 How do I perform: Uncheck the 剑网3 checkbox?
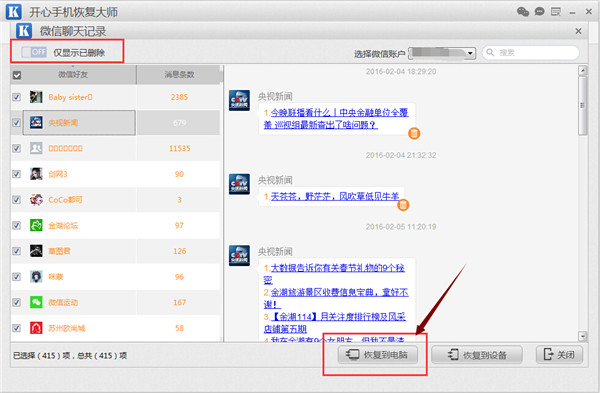coord(16,174)
